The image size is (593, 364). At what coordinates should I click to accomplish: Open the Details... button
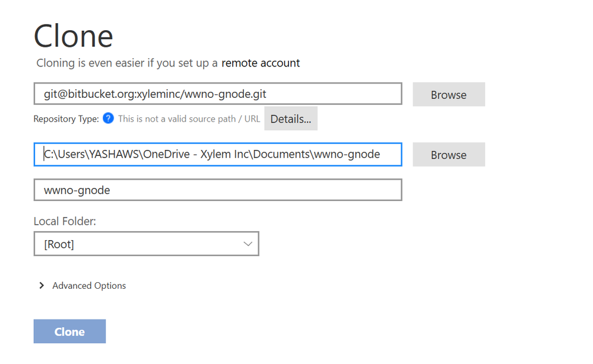point(291,119)
